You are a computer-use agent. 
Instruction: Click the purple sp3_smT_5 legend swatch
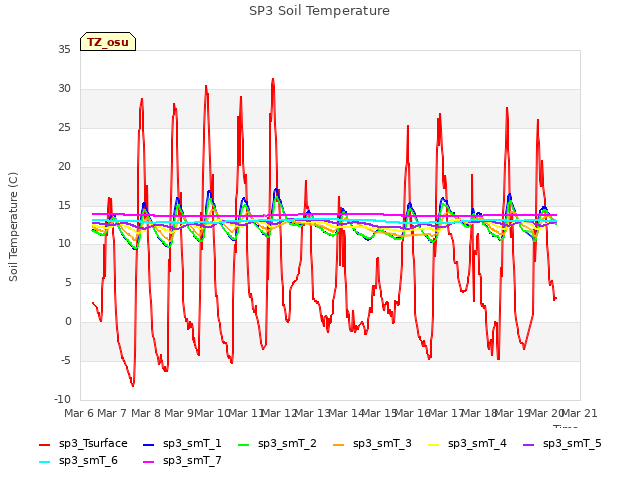[529, 444]
